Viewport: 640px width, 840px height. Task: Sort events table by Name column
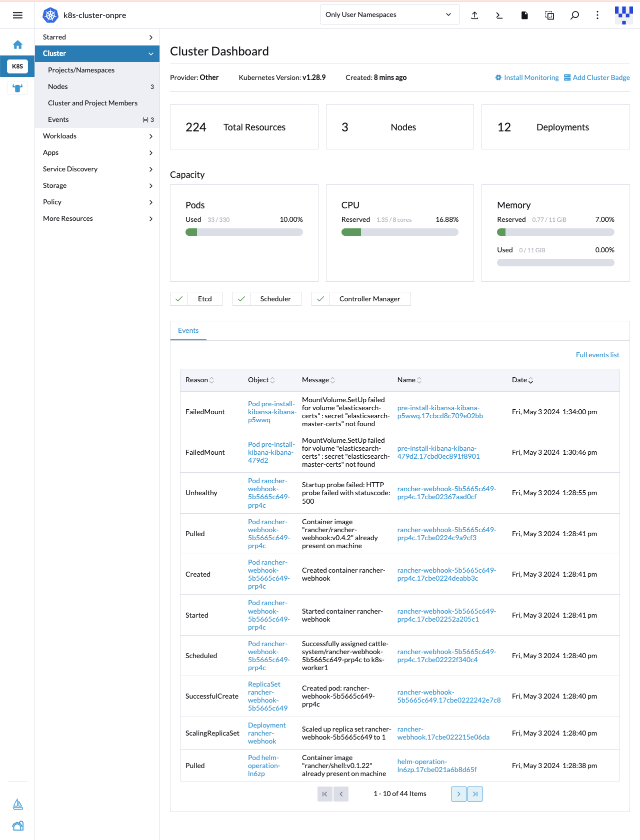point(409,380)
